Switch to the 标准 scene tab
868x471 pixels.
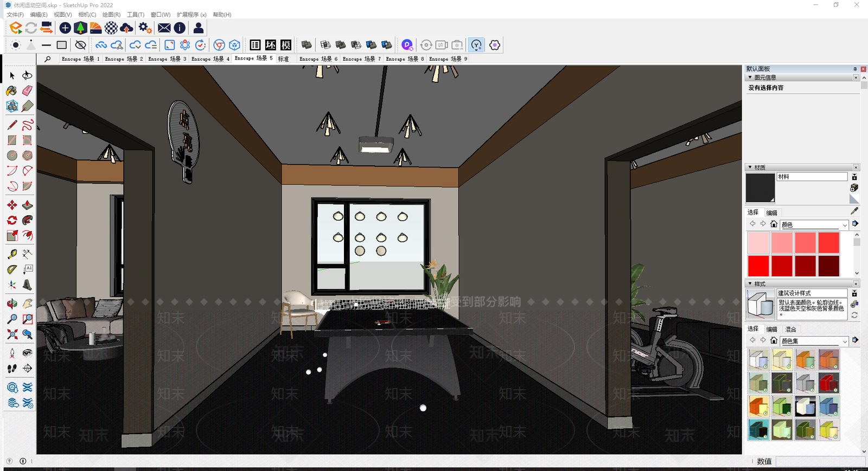(284, 59)
